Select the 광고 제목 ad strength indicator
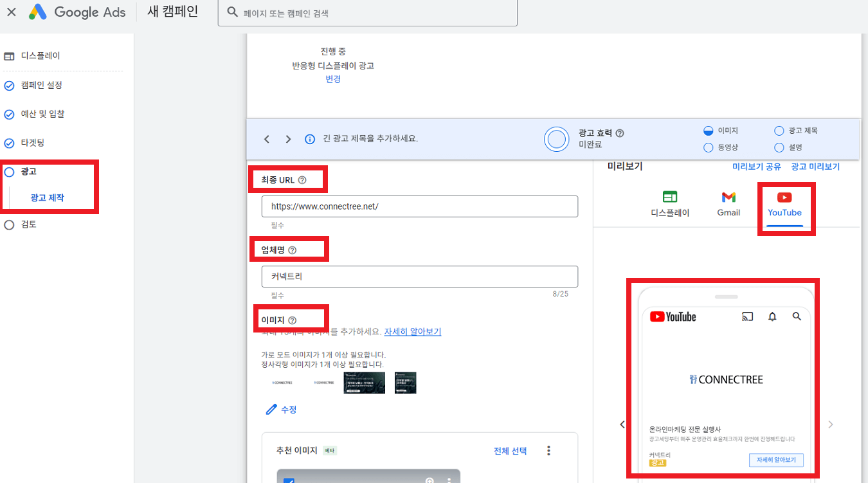Image resolution: width=868 pixels, height=483 pixels. [796, 130]
